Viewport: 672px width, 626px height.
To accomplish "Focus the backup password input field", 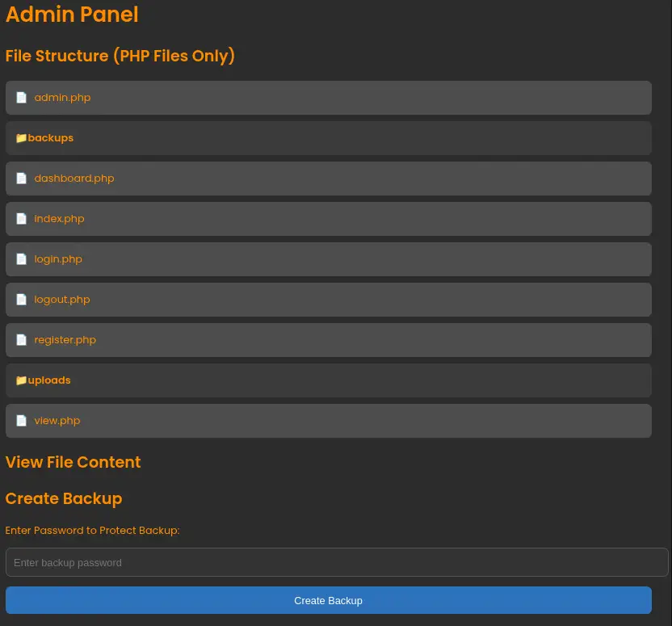I will 337,562.
